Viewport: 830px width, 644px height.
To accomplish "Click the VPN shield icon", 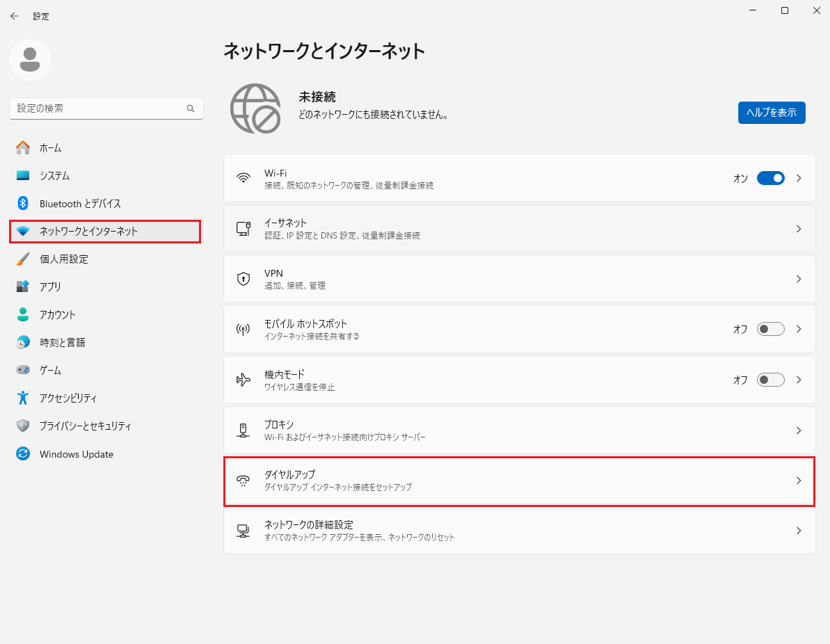I will (244, 279).
